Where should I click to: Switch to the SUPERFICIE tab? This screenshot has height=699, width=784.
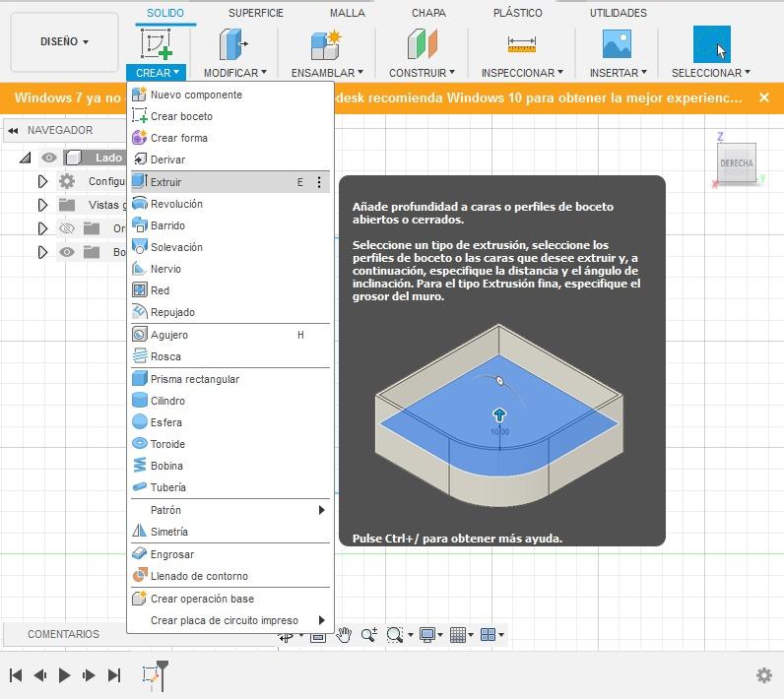click(x=255, y=13)
